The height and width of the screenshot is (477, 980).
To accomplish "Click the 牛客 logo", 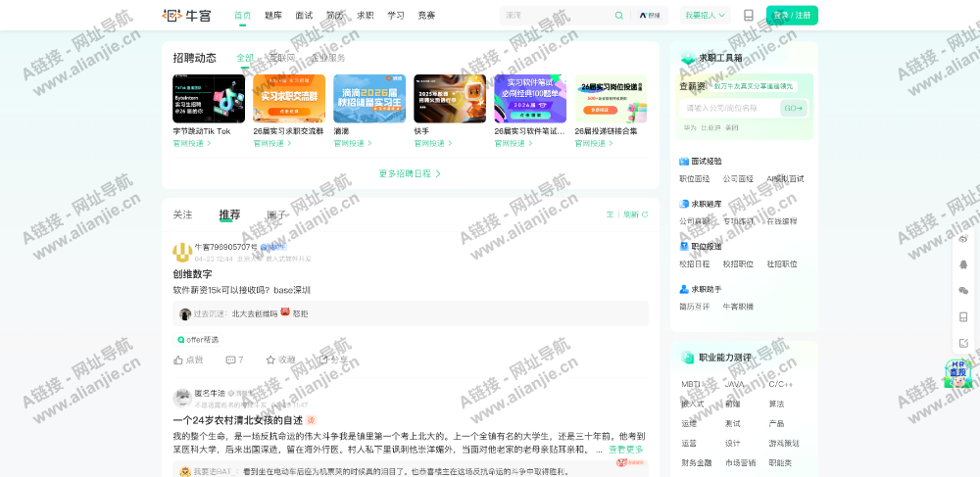I will coord(186,15).
